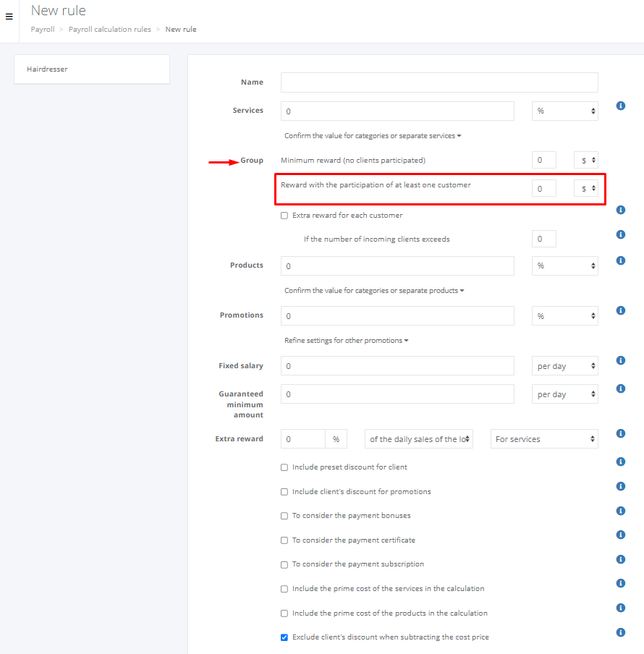Enable Extra reward for each customer
The height and width of the screenshot is (654, 644).
pos(284,216)
